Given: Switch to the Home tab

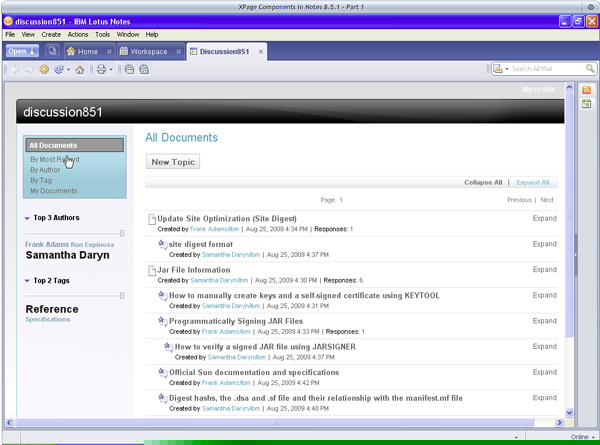Looking at the screenshot, I should tap(88, 51).
